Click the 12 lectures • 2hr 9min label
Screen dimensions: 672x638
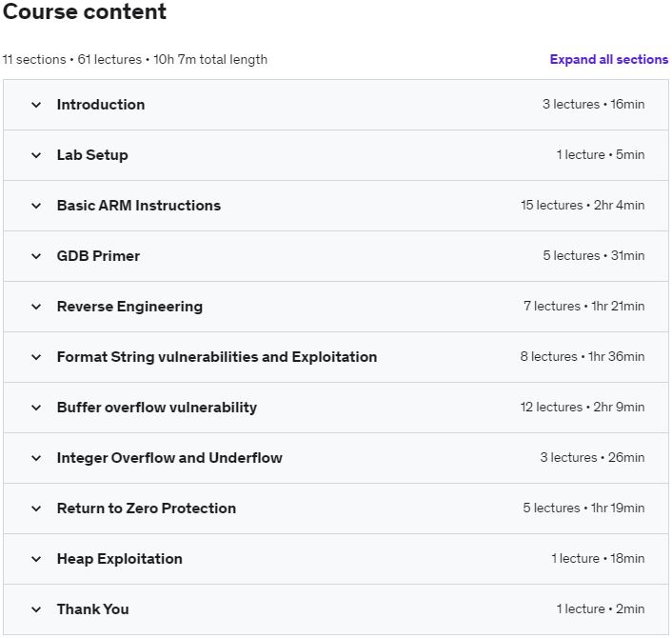tap(582, 408)
